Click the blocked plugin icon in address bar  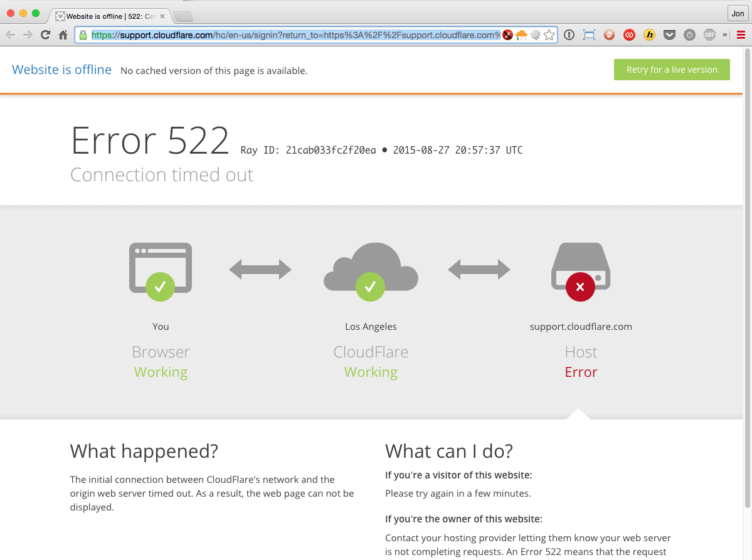click(x=507, y=35)
